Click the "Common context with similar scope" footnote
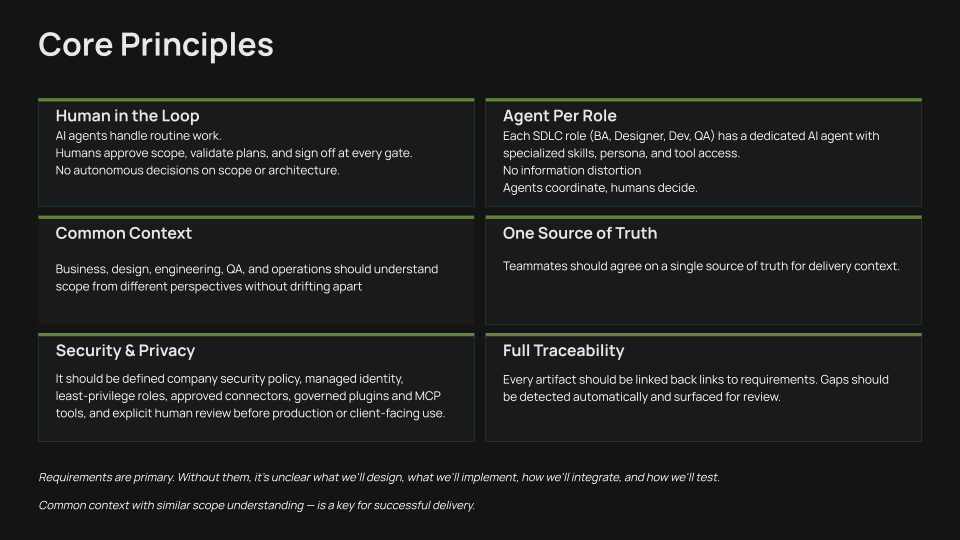 (256, 505)
